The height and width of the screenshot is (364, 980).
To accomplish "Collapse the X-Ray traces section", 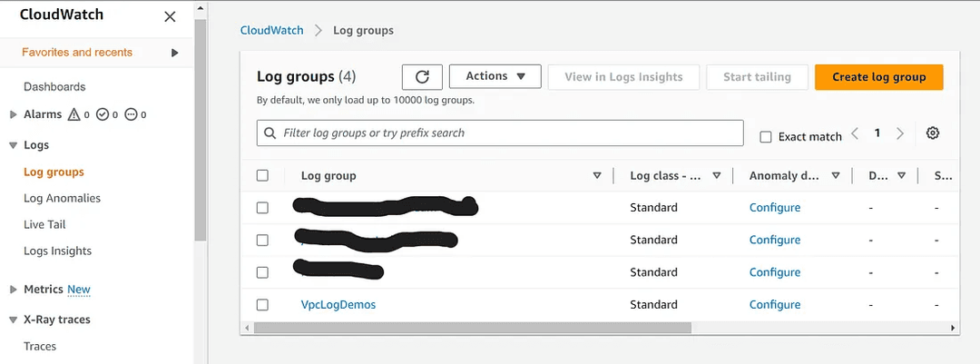I will coord(13,320).
